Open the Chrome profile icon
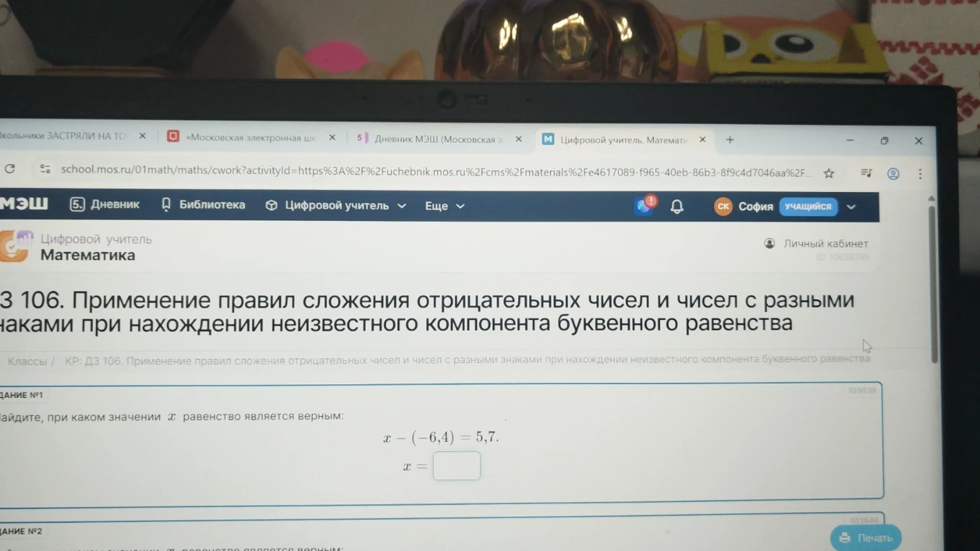The width and height of the screenshot is (980, 551). pyautogui.click(x=893, y=174)
